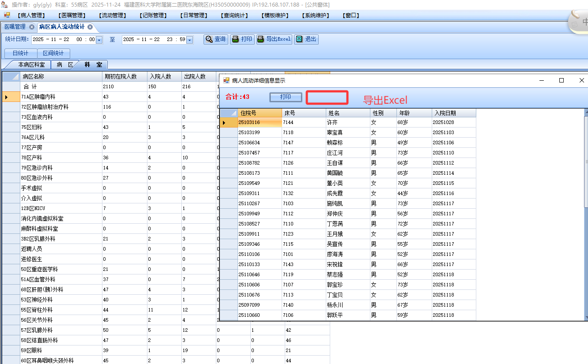Image resolution: width=588 pixels, height=364 pixels.
Task: Open the start date dropdown arrow
Action: pos(99,40)
